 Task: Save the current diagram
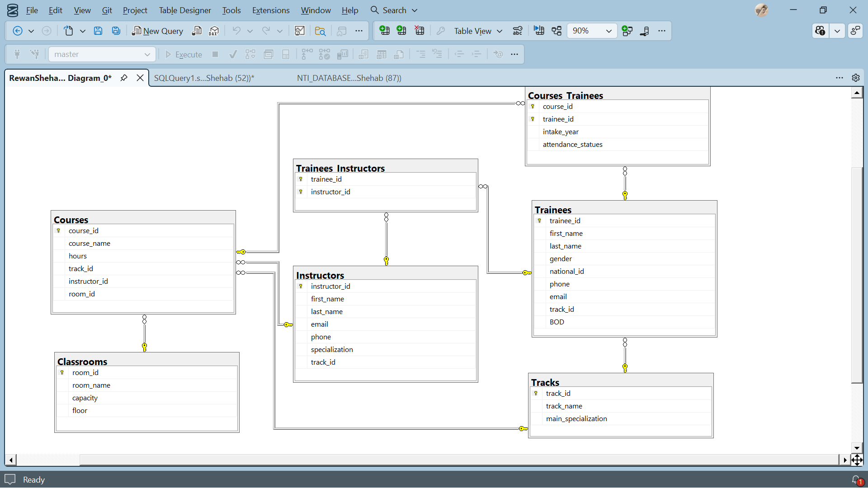pyautogui.click(x=98, y=31)
